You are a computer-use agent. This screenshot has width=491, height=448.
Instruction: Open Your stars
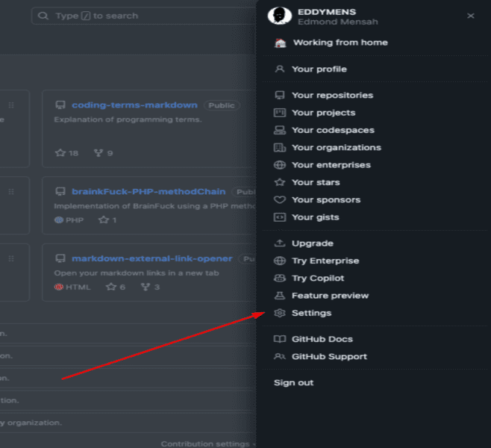tap(316, 182)
